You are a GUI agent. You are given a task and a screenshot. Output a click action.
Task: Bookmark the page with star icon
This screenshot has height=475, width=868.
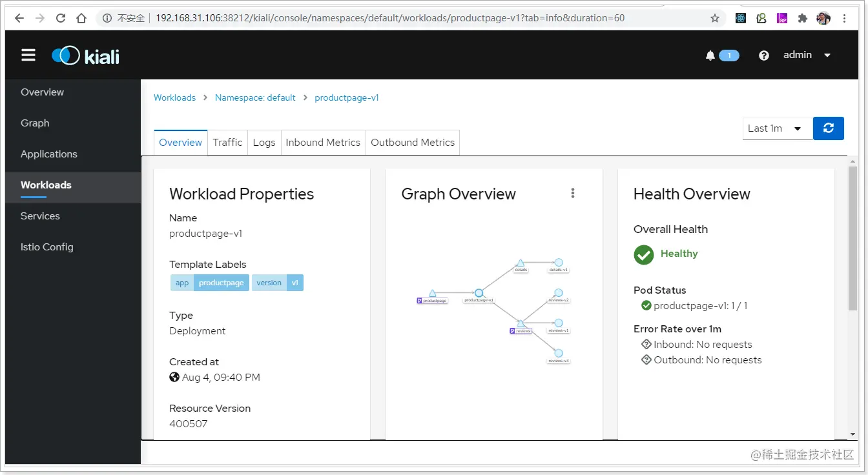pyautogui.click(x=715, y=18)
